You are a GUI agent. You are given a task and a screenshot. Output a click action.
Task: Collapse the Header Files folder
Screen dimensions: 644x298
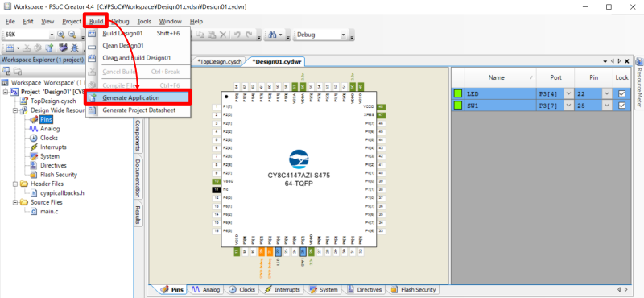click(15, 184)
